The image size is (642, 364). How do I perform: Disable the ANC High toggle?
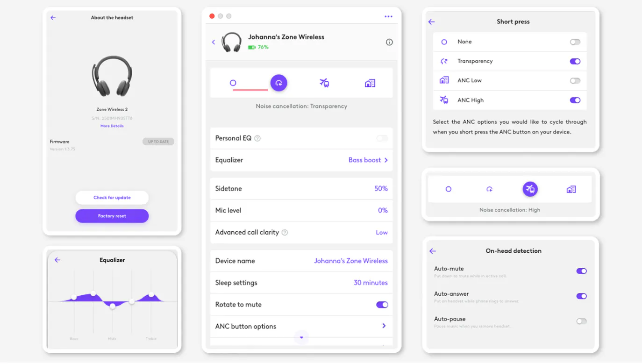(575, 100)
